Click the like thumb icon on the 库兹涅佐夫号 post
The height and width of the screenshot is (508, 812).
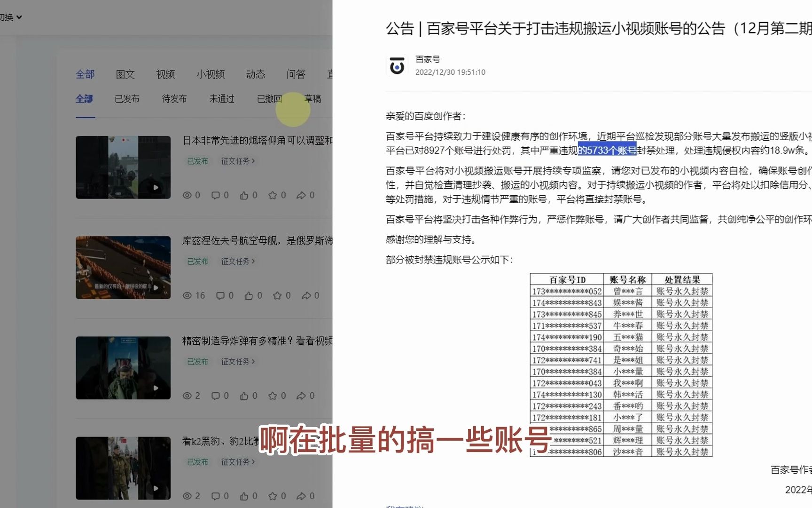point(249,295)
